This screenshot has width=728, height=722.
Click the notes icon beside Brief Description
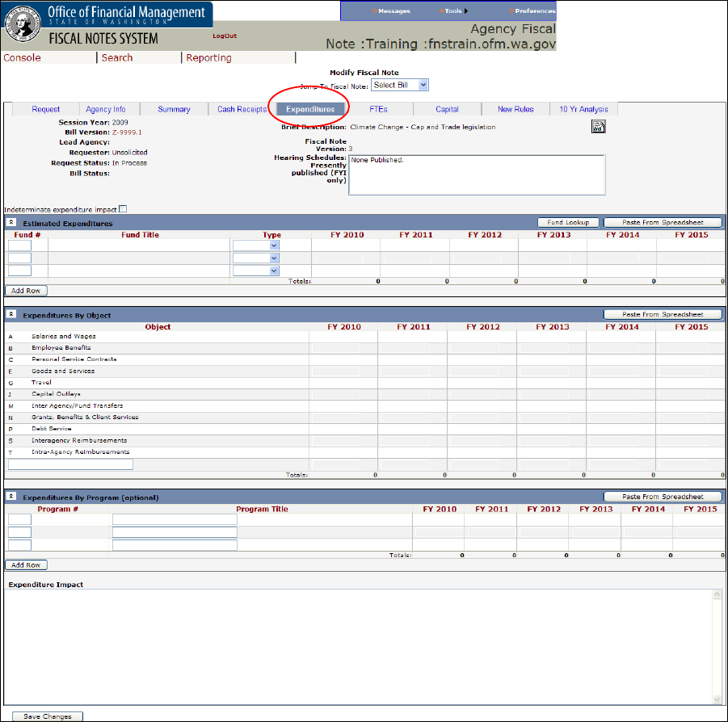[598, 126]
